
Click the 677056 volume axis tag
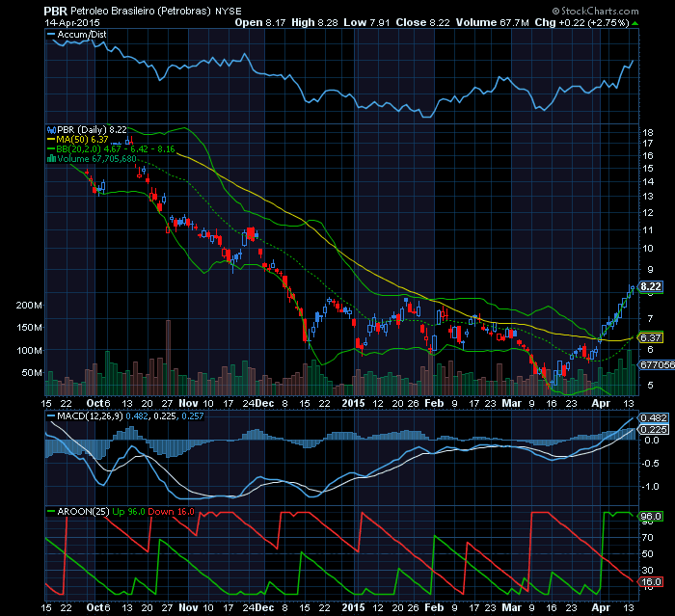click(658, 364)
